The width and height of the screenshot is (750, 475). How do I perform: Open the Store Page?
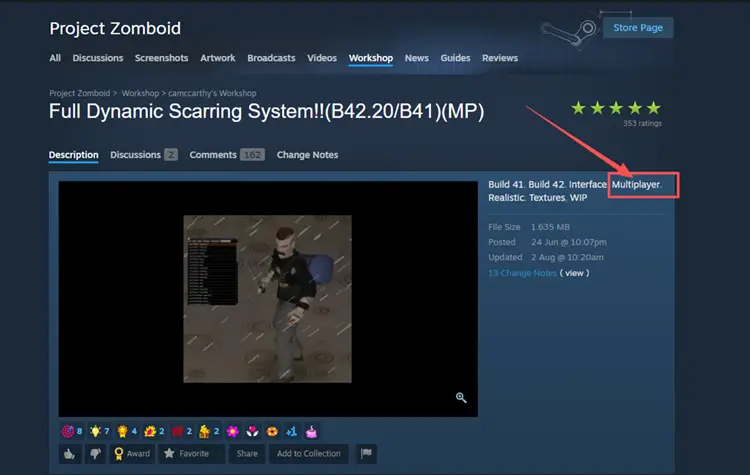click(638, 28)
